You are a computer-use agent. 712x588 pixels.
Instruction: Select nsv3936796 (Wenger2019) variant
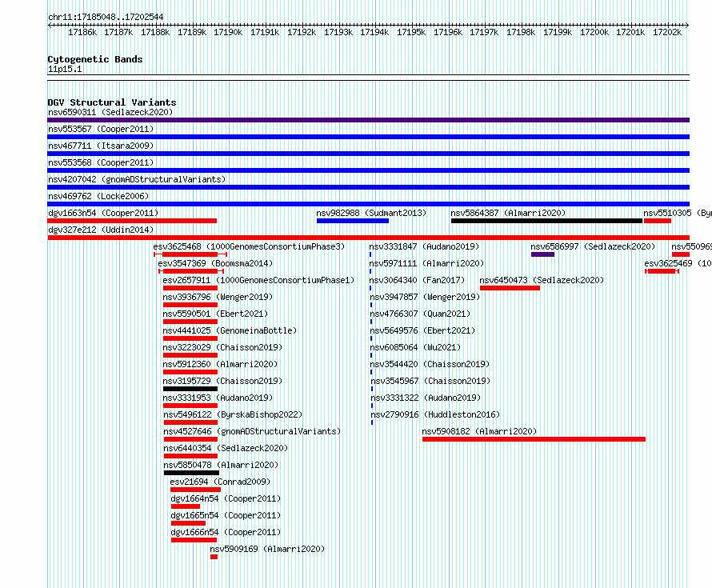click(x=218, y=297)
